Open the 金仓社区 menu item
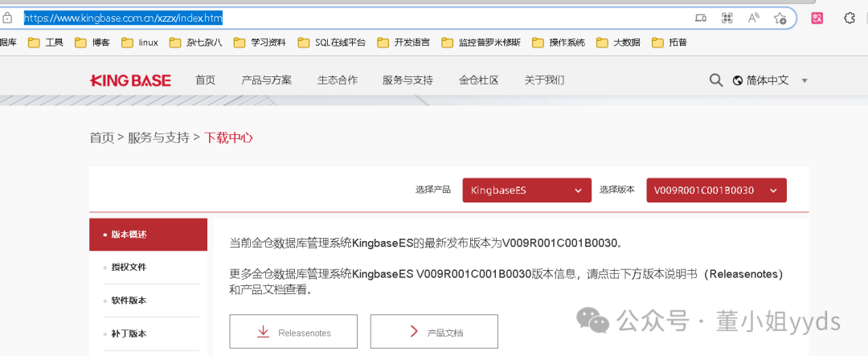 pos(478,80)
